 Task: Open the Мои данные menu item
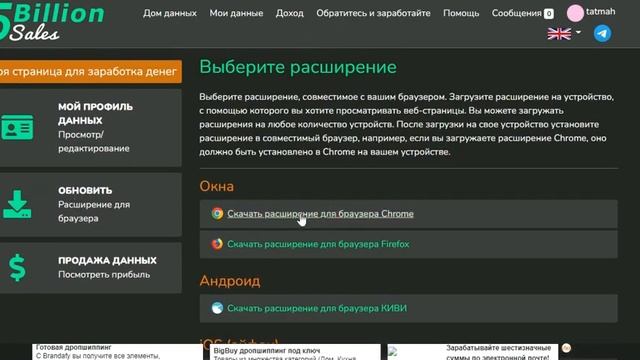click(x=236, y=13)
